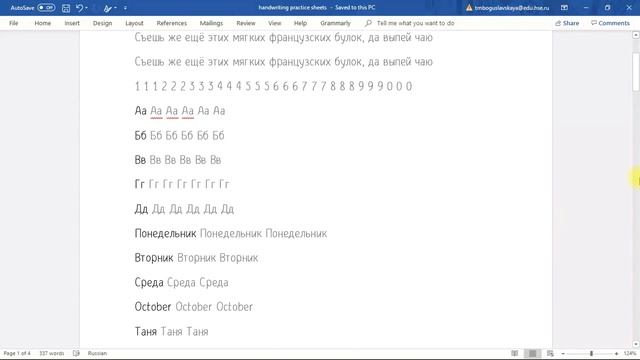Screen dimensions: 640x360
Task: Open word count 337 words
Action: click(x=51, y=353)
